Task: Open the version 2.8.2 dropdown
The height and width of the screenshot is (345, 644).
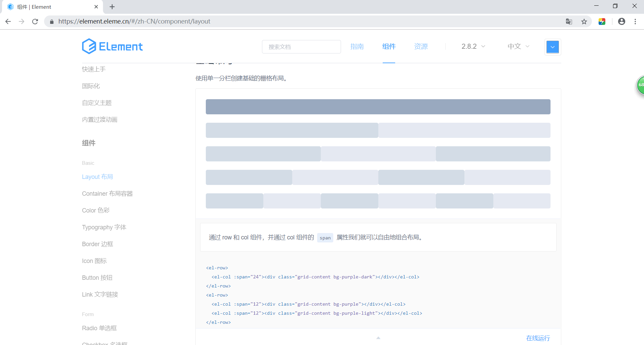Action: (473, 46)
